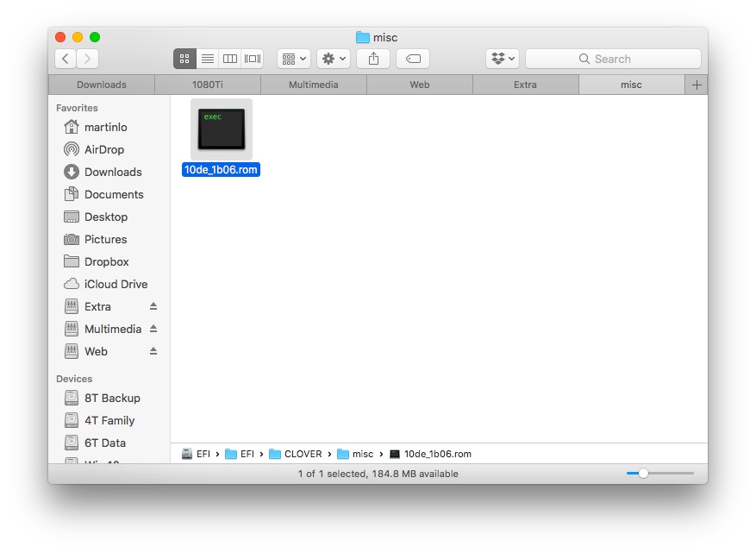Switch to the Web tab
The width and height of the screenshot is (756, 553).
click(x=420, y=85)
